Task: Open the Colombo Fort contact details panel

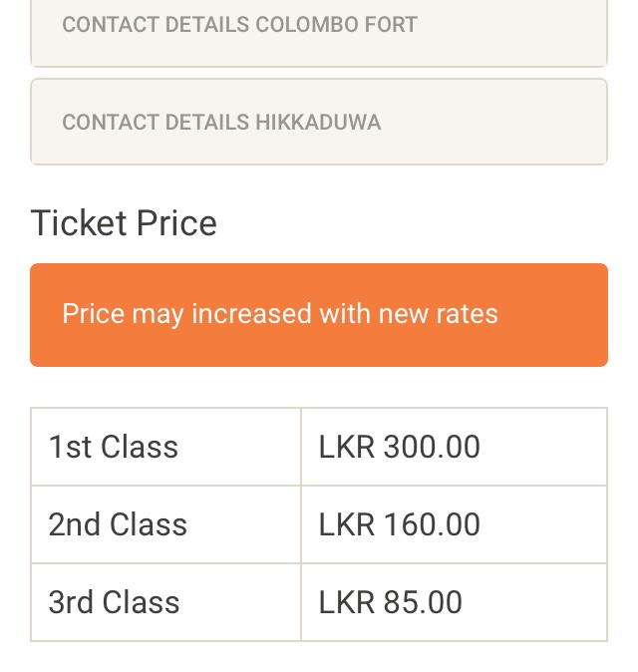Action: tap(319, 30)
